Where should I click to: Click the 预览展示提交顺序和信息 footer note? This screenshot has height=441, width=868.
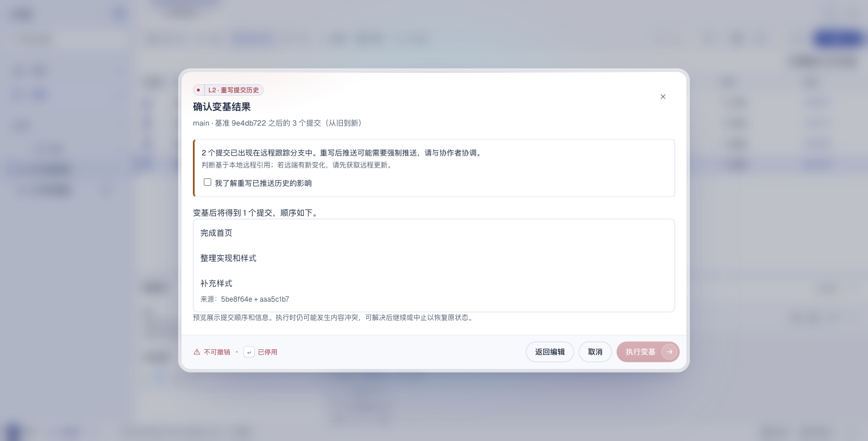(x=333, y=318)
